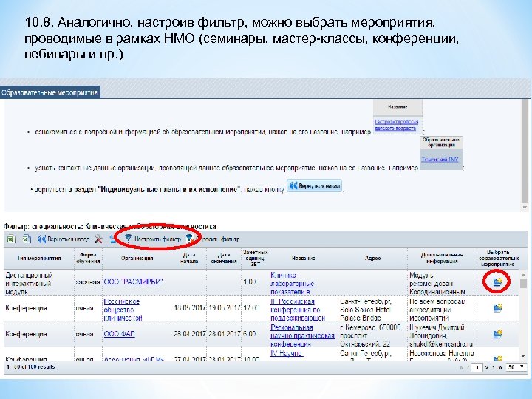532x399 pixels.
Task: Go to page 2 in the pager
Action: click(486, 367)
